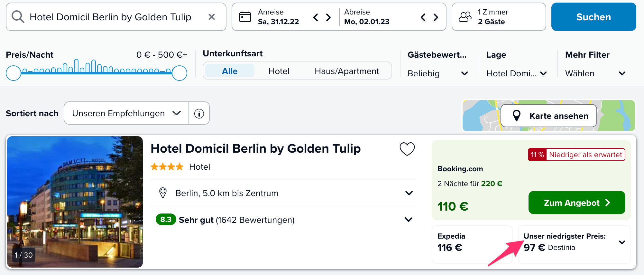Go to the Booking.com offer via Zum Angebot

click(x=577, y=203)
